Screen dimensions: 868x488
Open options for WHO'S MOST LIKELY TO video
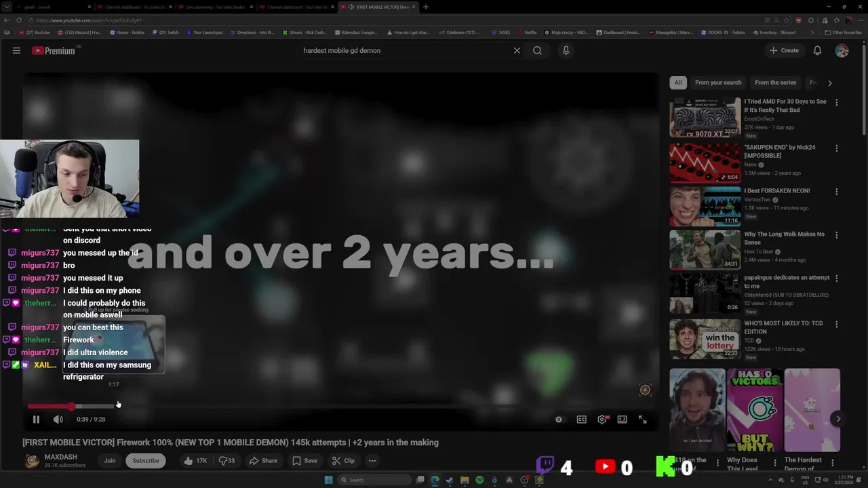coord(836,324)
